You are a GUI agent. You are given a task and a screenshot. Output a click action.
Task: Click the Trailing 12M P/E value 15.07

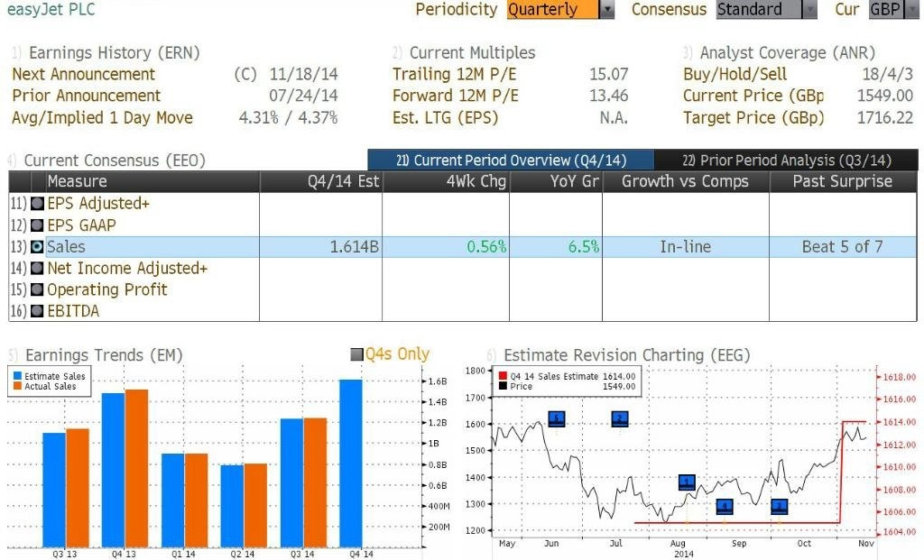click(609, 74)
